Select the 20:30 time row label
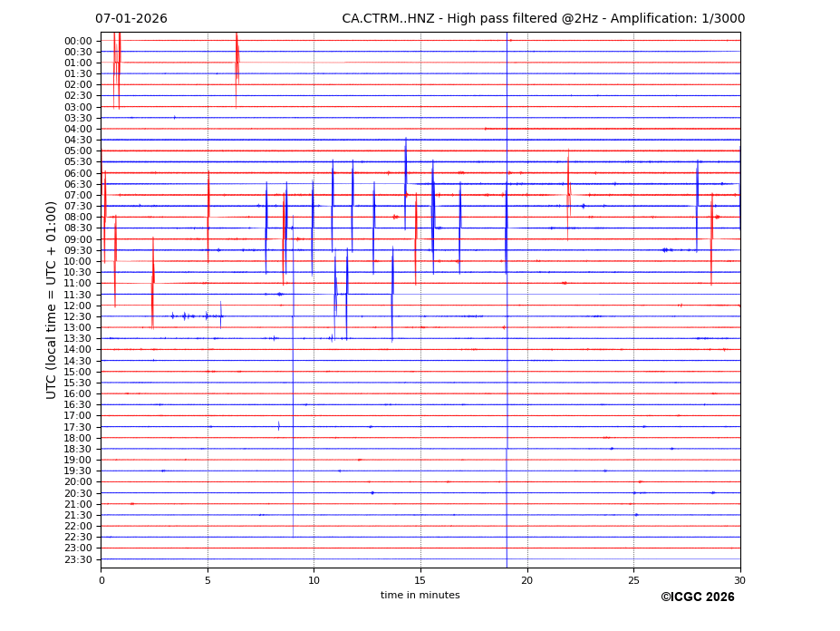 point(78,493)
